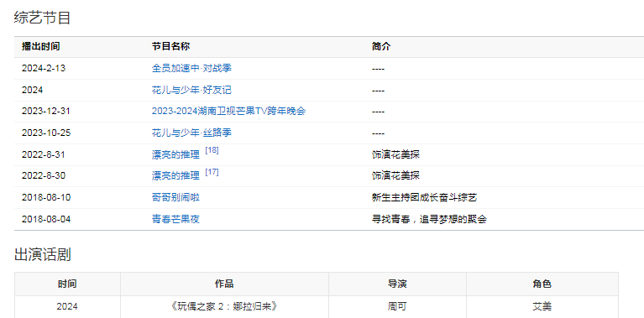Viewport: 644px width, 318px height.
Task: Click citation reference [17]
Action: point(212,172)
